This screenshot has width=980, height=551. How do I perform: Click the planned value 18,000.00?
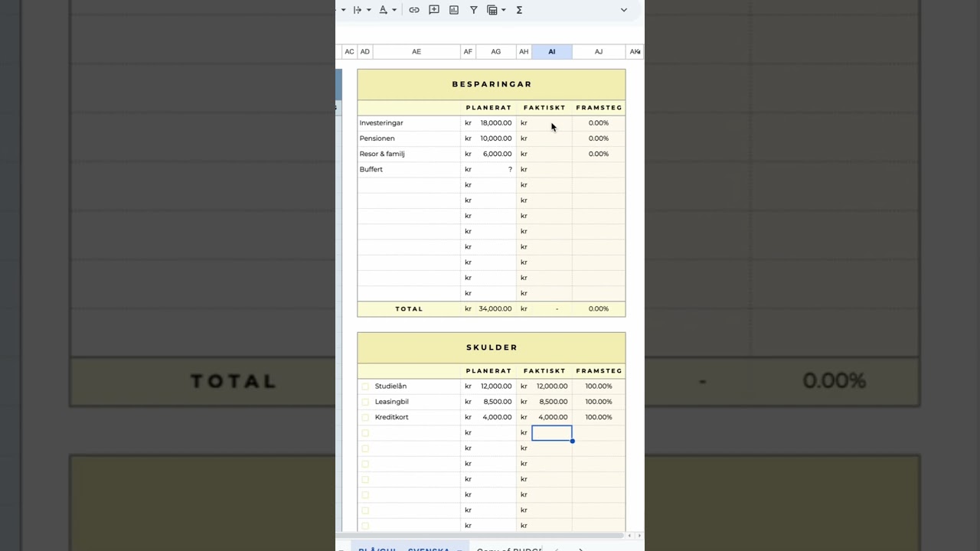click(496, 123)
